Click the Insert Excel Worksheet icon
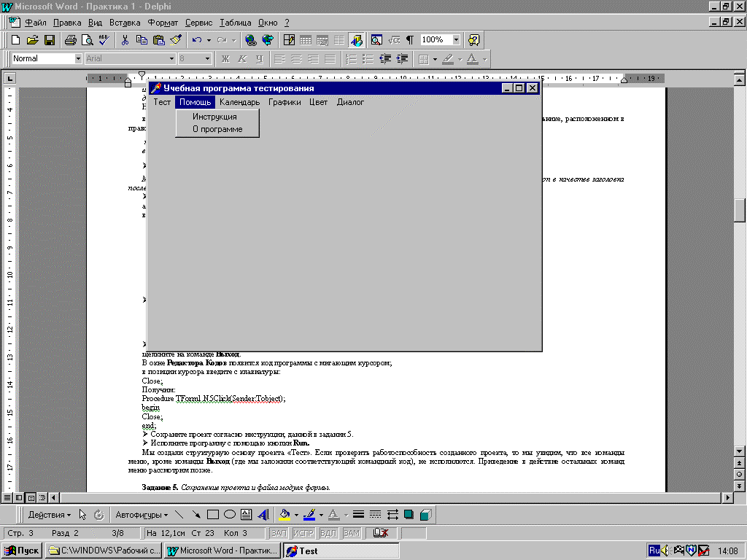Viewport: 747px width, 560px height. pos(322,40)
